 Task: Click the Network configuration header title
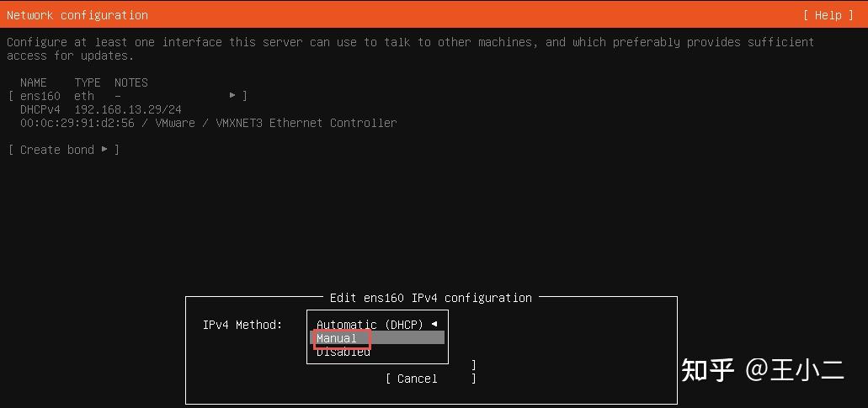(77, 15)
